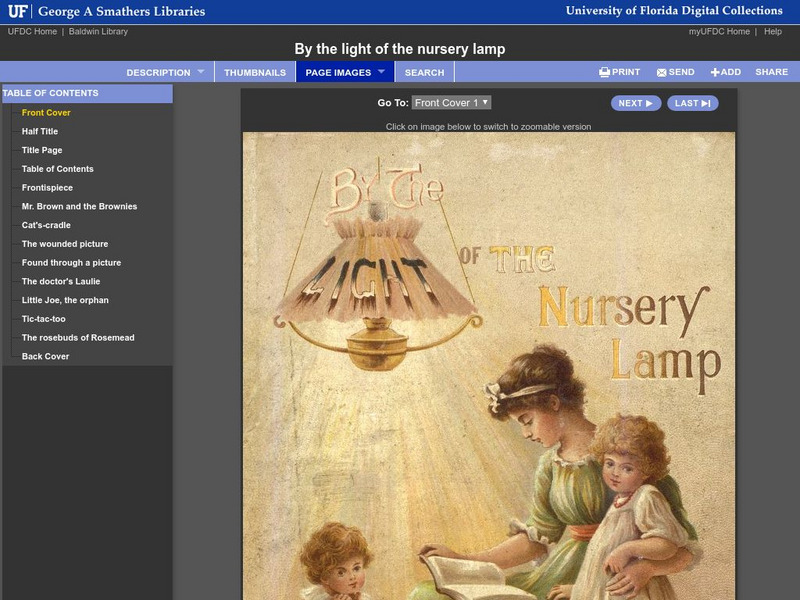
Task: Switch to the Thumbnails tab
Action: (254, 72)
